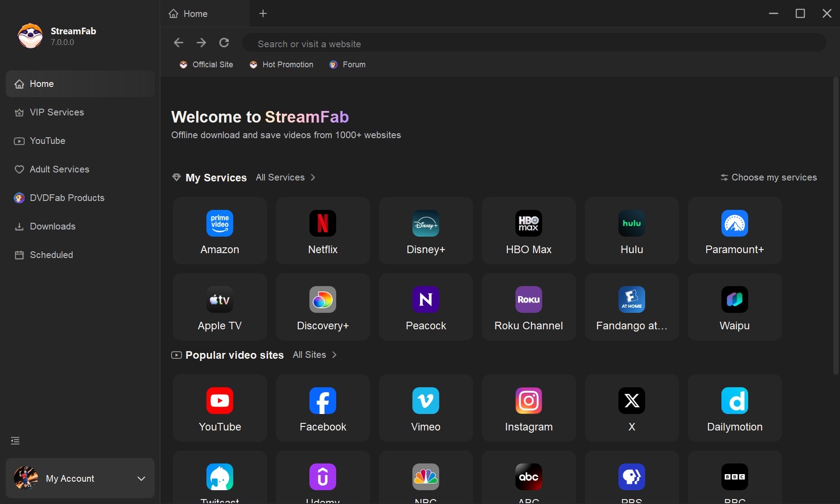The height and width of the screenshot is (504, 840).
Task: Open the Disney+ service tile
Action: [x=425, y=231]
